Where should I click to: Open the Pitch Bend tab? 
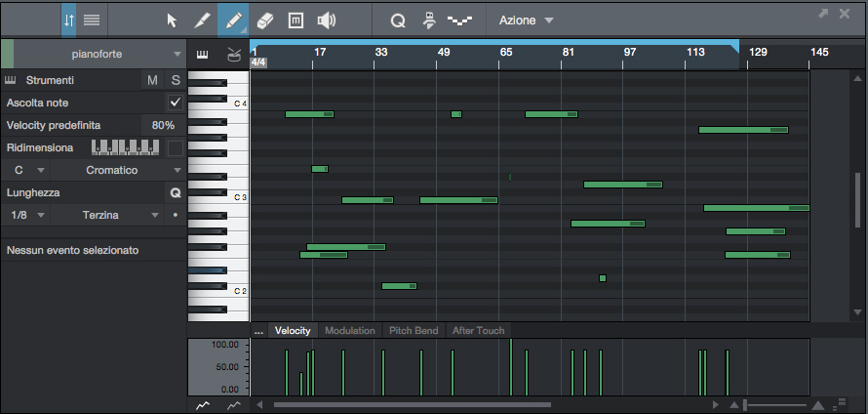tap(414, 331)
